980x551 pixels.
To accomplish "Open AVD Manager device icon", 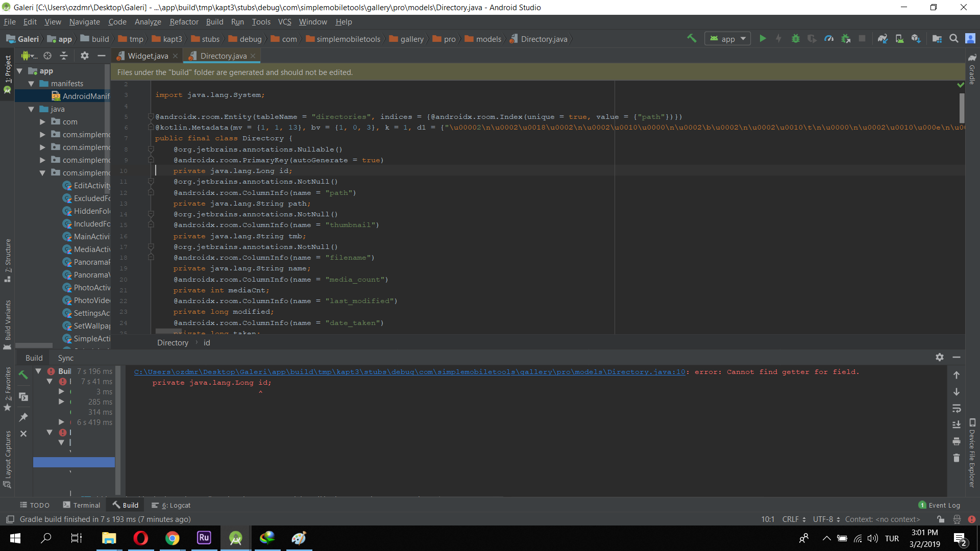I will click(x=899, y=39).
